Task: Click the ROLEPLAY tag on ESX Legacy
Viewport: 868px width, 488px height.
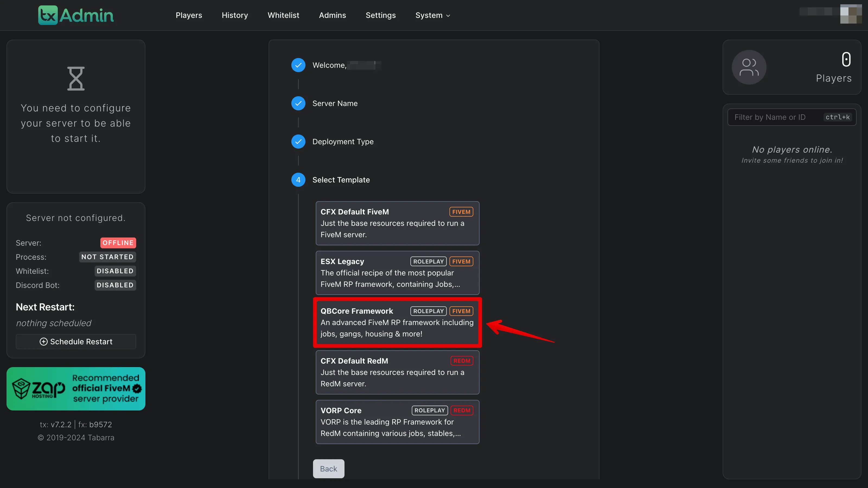Action: 428,261
